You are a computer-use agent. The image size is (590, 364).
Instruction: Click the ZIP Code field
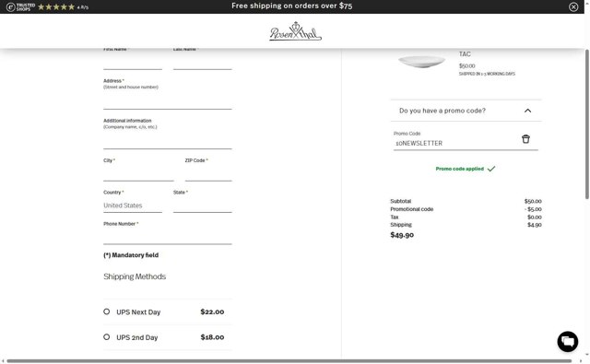pyautogui.click(x=208, y=174)
